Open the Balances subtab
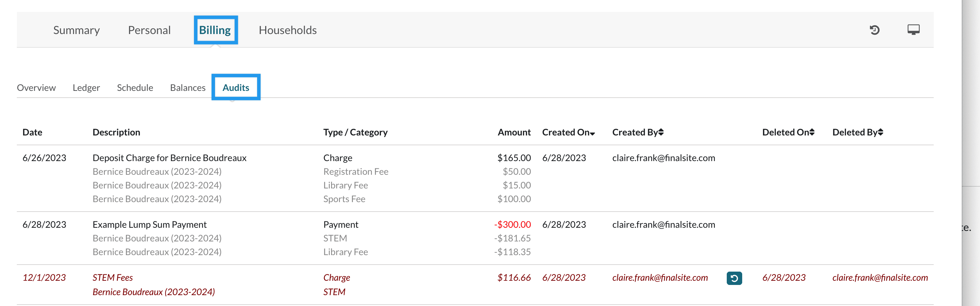This screenshot has height=306, width=980. pos(188,88)
